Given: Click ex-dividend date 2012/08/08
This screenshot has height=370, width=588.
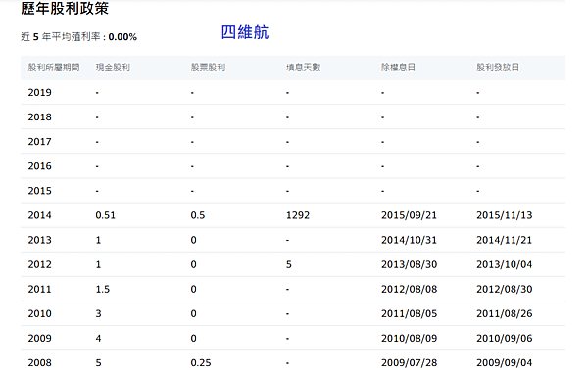Looking at the screenshot, I should [x=409, y=289].
